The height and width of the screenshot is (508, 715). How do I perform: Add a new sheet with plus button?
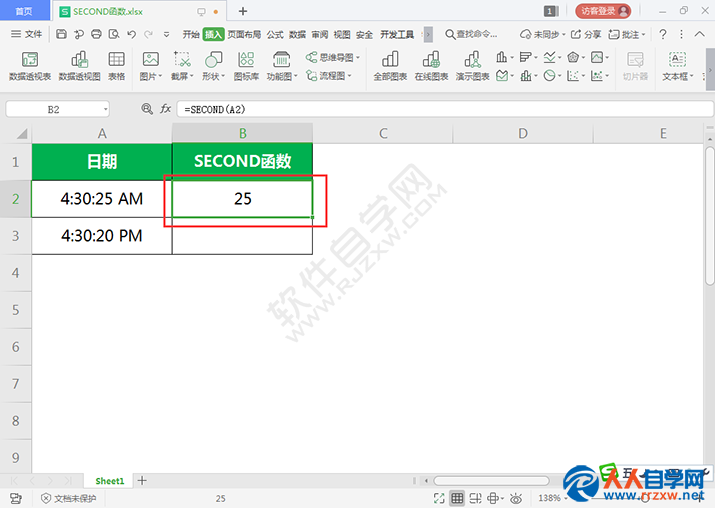click(x=142, y=481)
